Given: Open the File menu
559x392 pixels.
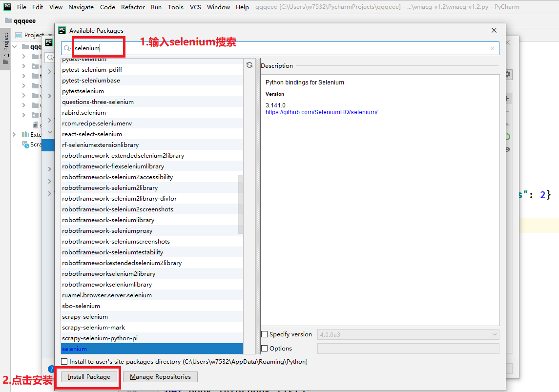Looking at the screenshot, I should [x=21, y=7].
